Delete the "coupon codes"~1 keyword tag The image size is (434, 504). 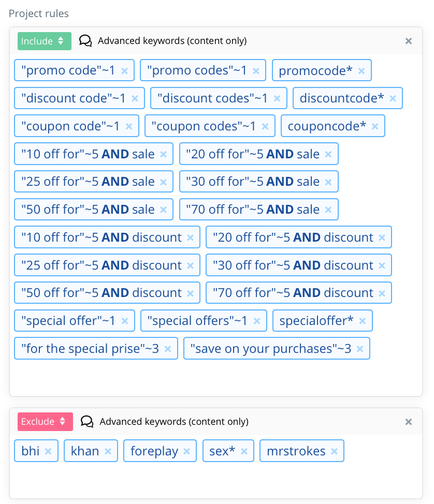[265, 126]
